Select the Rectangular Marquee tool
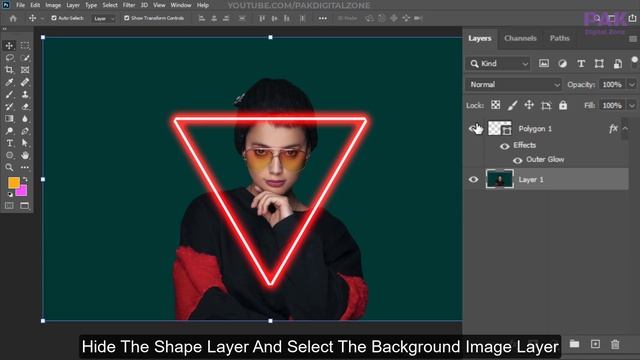640x360 pixels. click(x=25, y=46)
